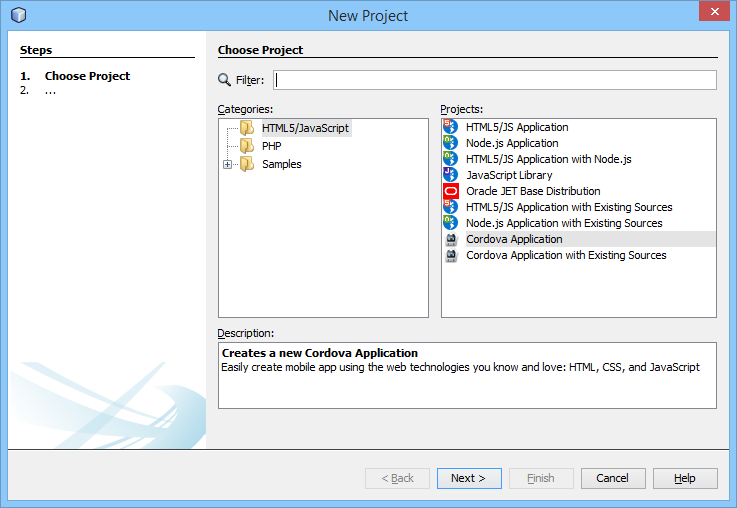Click the Node.js Application icon
Screen dimensions: 737x508
[450, 143]
